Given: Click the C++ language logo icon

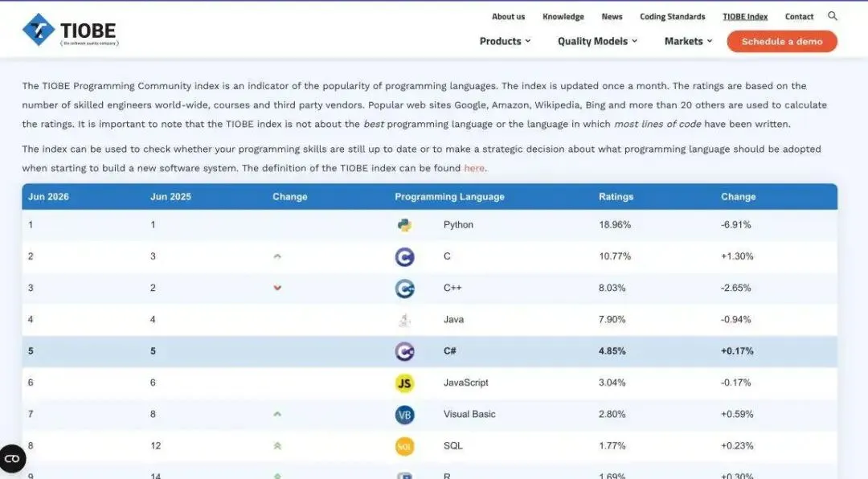Looking at the screenshot, I should [x=404, y=288].
